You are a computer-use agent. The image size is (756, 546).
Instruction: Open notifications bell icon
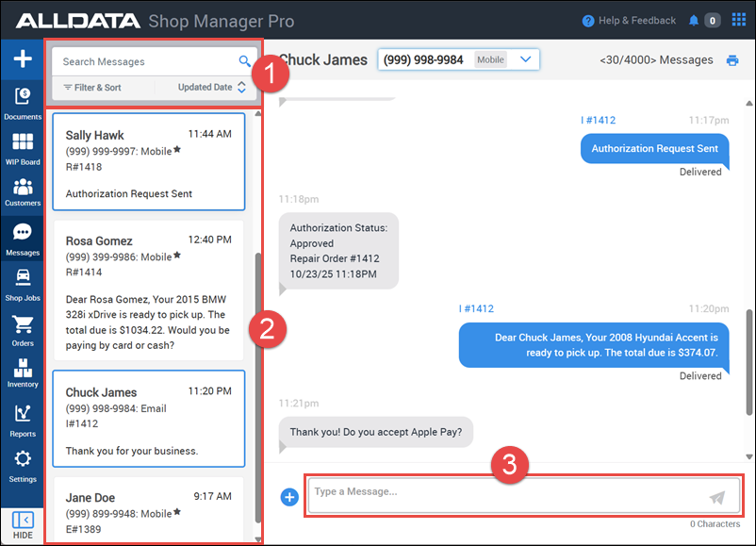point(694,20)
